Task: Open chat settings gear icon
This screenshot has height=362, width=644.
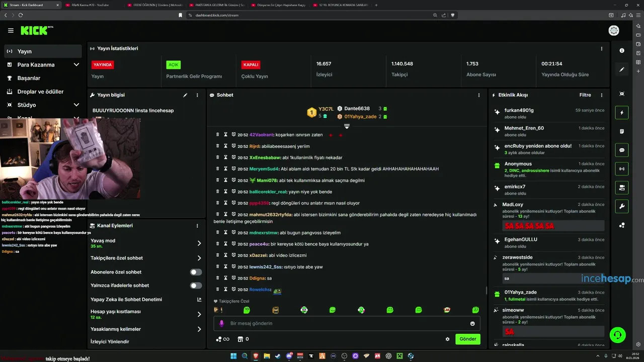Action: tap(447, 339)
